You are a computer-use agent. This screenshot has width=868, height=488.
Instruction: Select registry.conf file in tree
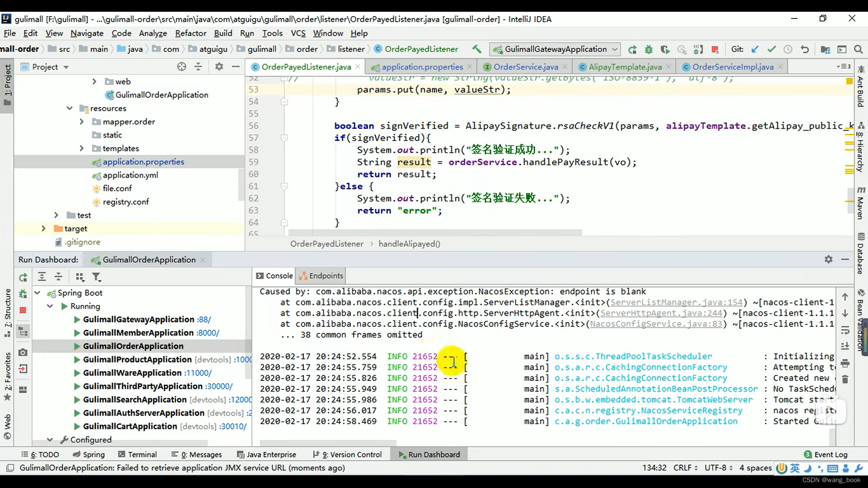click(126, 202)
